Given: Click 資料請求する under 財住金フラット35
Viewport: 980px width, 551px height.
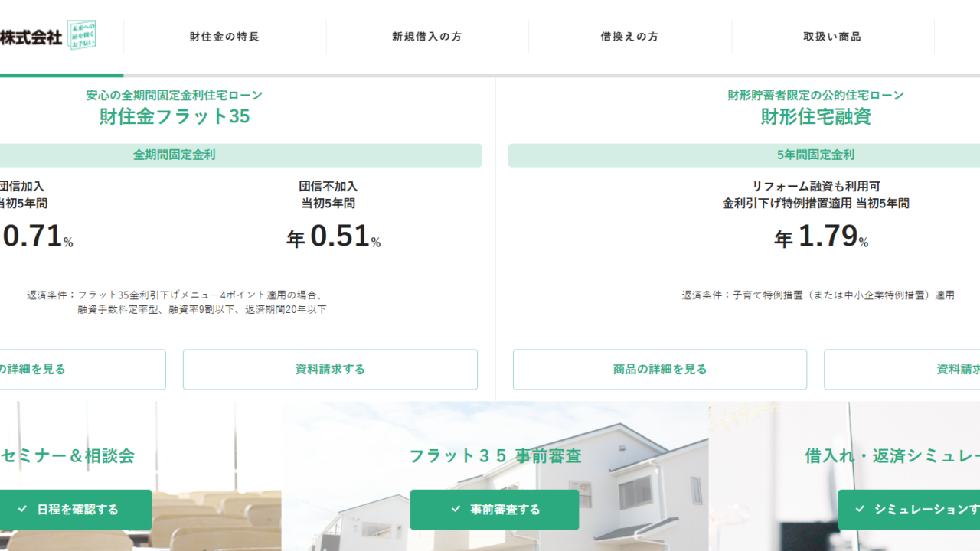Looking at the screenshot, I should point(329,370).
